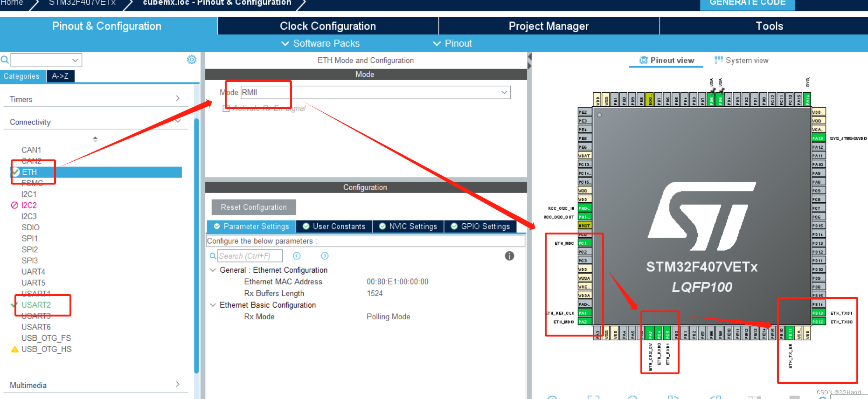Select pin PH0 RCC_OSC_IN on chip
This screenshot has height=399, width=868.
click(584, 208)
